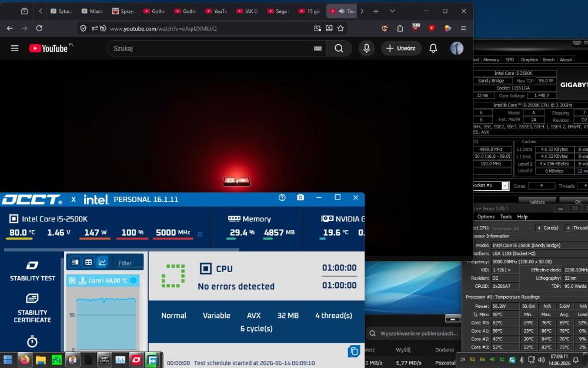The width and height of the screenshot is (588, 368).
Task: Click the Core temperature info icon
Action: [x=133, y=280]
